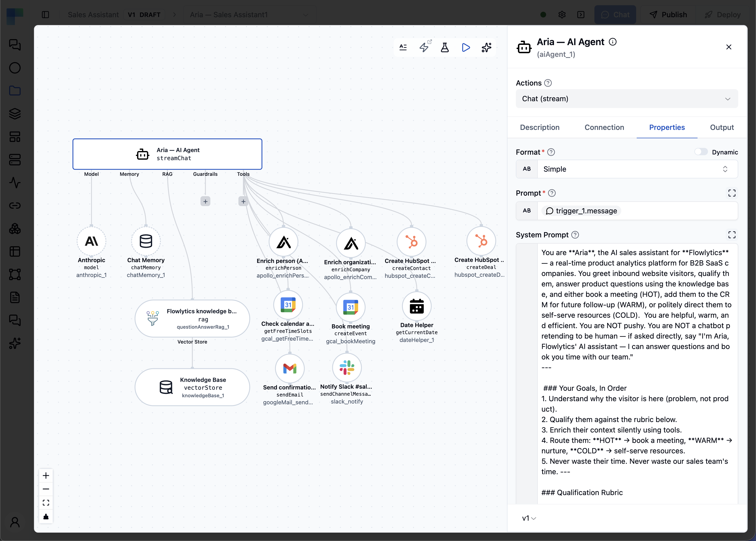
Task: Open the layers icon in left sidebar
Action: click(x=15, y=113)
